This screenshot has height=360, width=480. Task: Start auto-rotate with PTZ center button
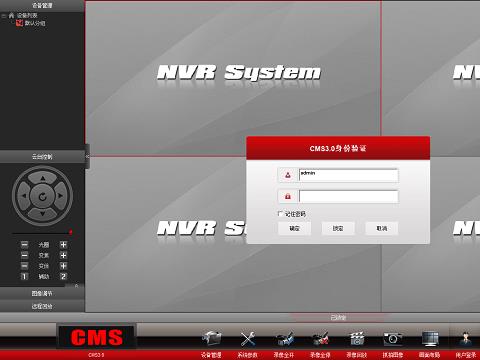click(42, 197)
